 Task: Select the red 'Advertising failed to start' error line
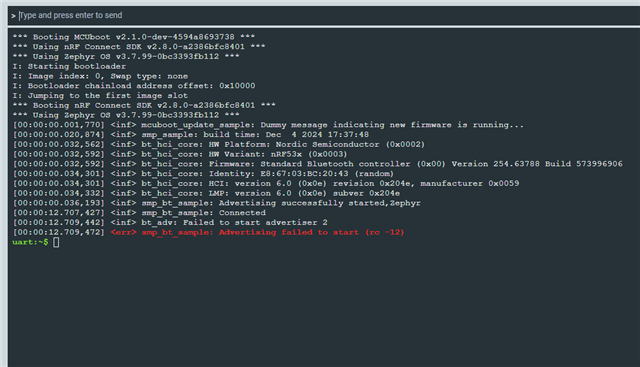208,232
